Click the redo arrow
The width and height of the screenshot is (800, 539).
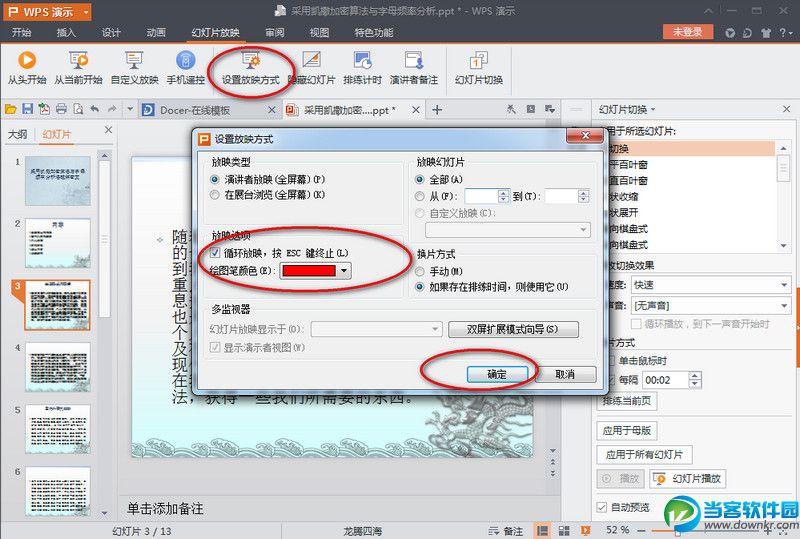pos(112,109)
